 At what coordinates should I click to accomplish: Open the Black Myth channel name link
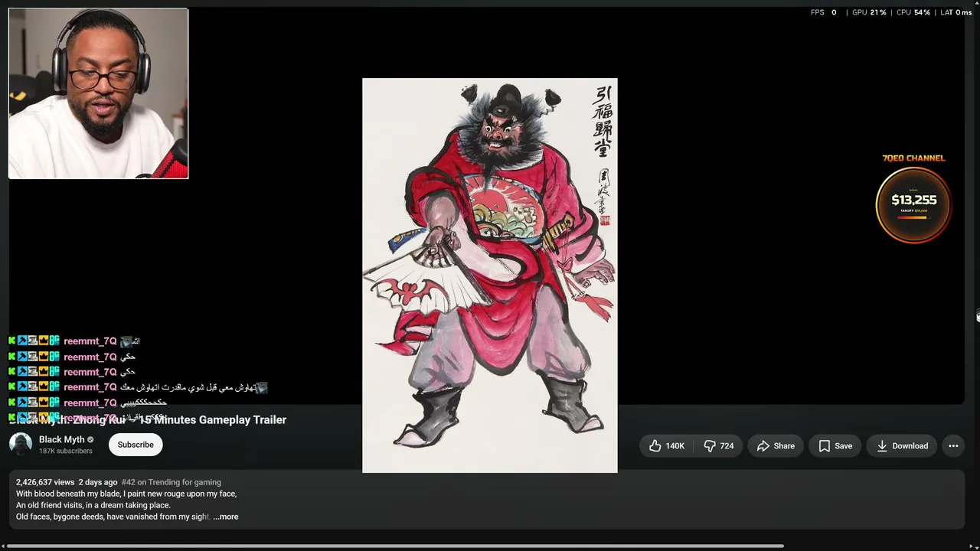pyautogui.click(x=61, y=439)
